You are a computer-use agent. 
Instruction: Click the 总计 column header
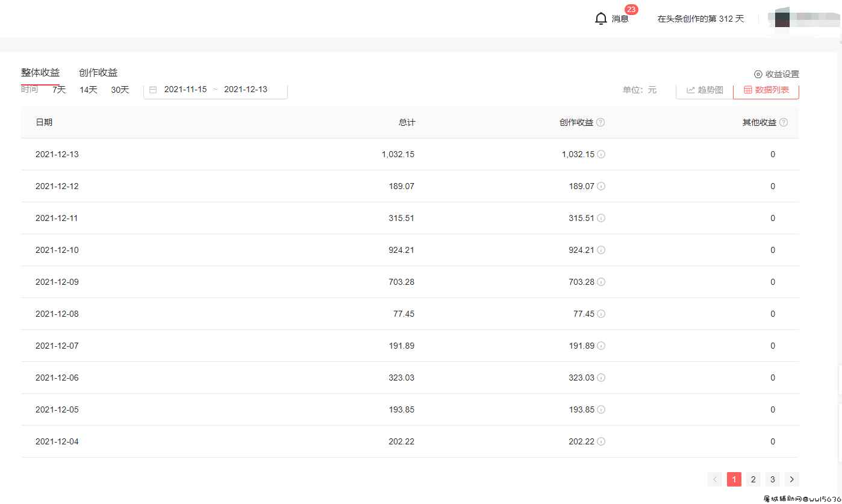[x=407, y=122]
